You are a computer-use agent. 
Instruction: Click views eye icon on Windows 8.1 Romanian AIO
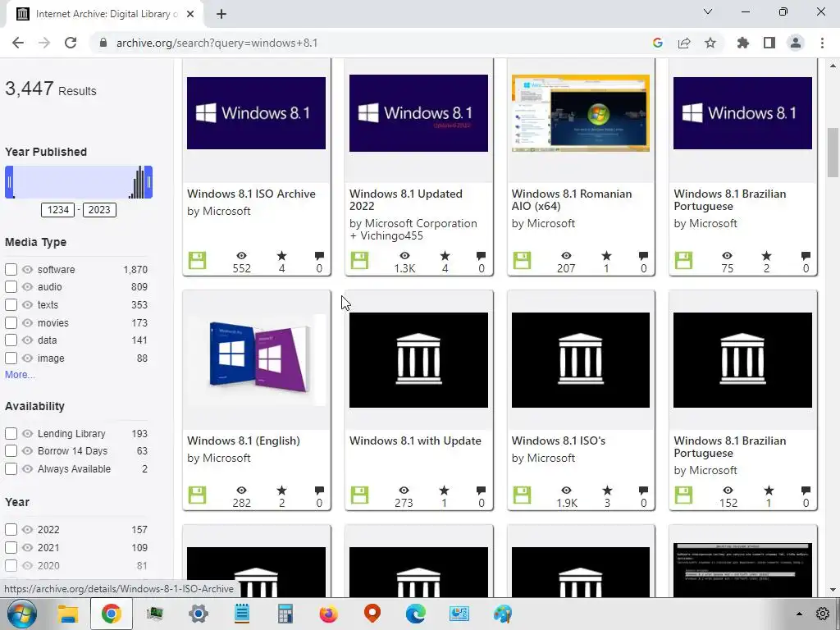point(566,256)
